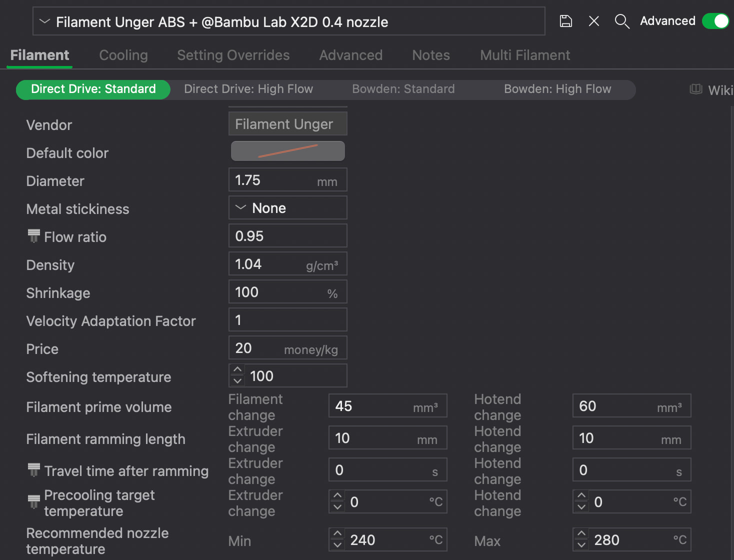
Task: Open the Multi Filament tab
Action: point(525,55)
